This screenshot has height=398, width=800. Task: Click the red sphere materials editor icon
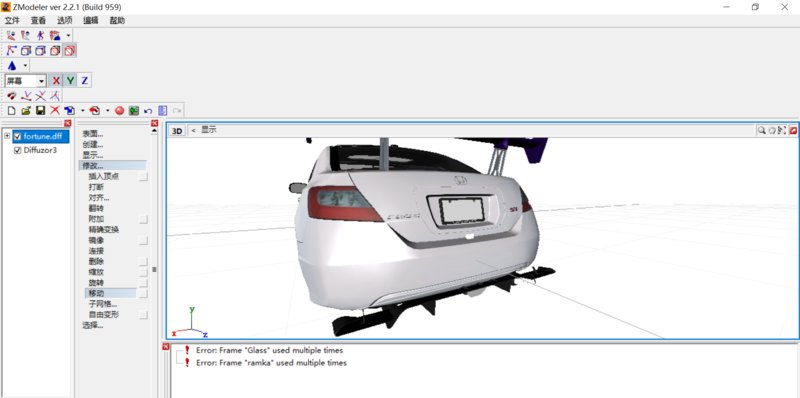pyautogui.click(x=119, y=110)
